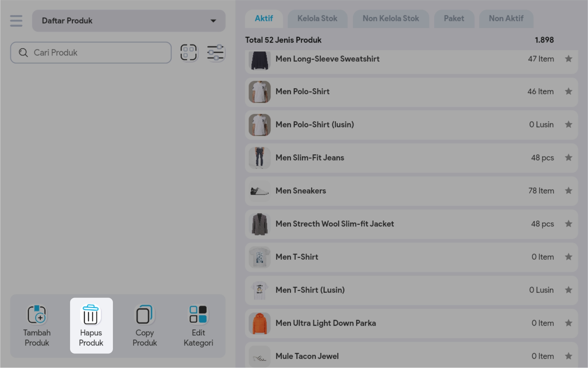Click the barcode scan icon

(x=188, y=53)
